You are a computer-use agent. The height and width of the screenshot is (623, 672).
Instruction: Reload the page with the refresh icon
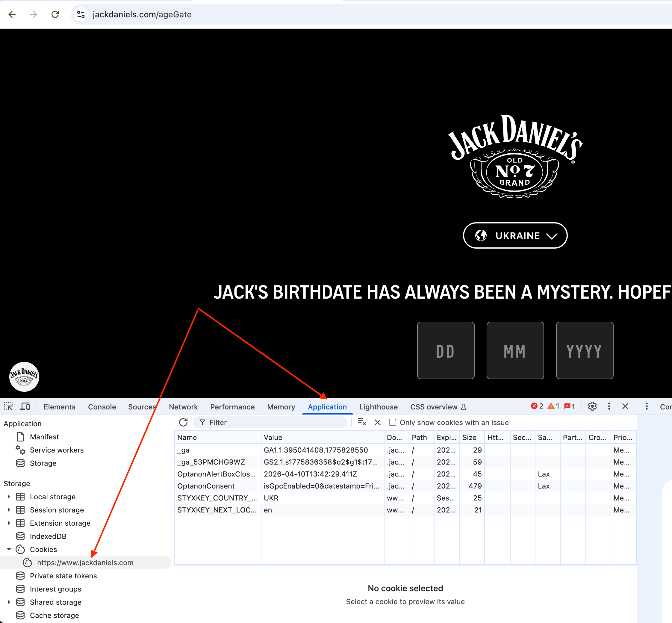55,14
